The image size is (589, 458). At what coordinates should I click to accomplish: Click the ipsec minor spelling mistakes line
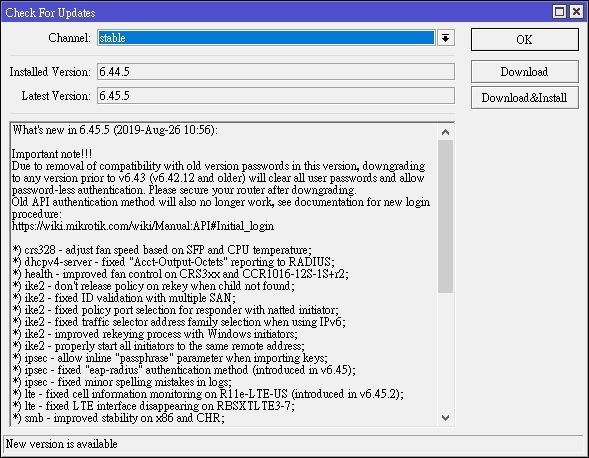[x=122, y=382]
